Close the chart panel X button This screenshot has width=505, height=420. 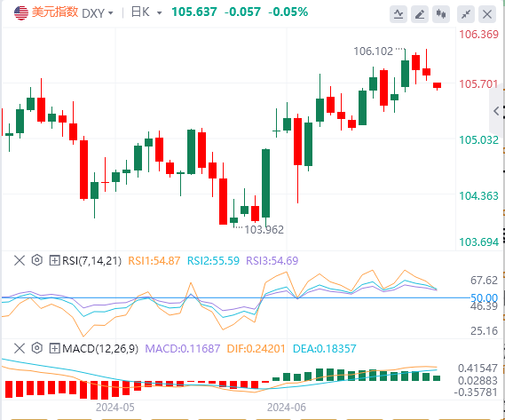[487, 14]
